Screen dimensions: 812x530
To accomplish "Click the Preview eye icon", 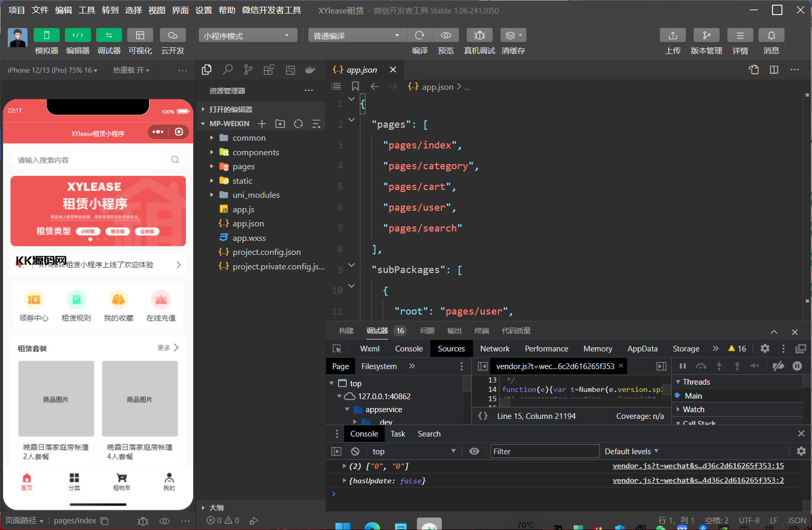I will click(x=445, y=35).
